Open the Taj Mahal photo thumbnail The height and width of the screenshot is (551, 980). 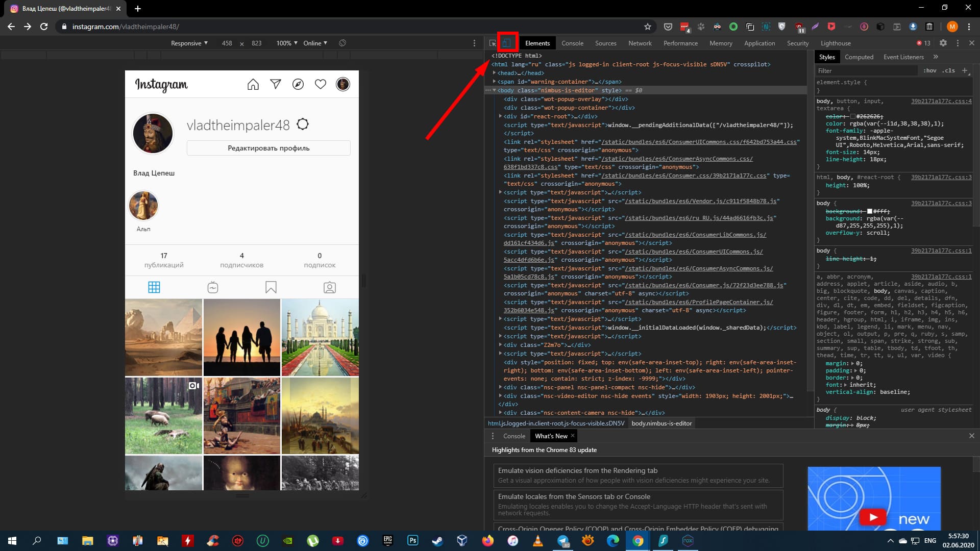click(x=320, y=337)
